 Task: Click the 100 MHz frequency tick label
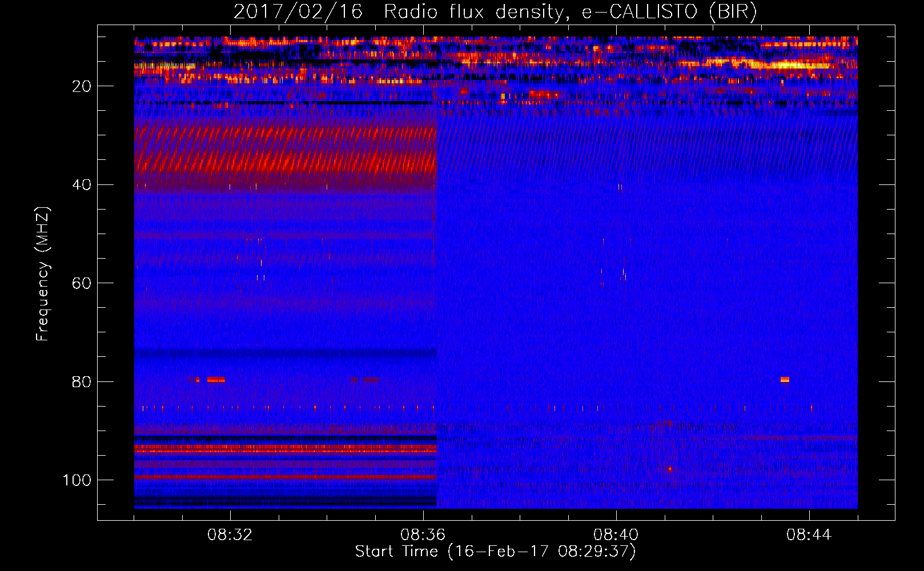point(77,480)
